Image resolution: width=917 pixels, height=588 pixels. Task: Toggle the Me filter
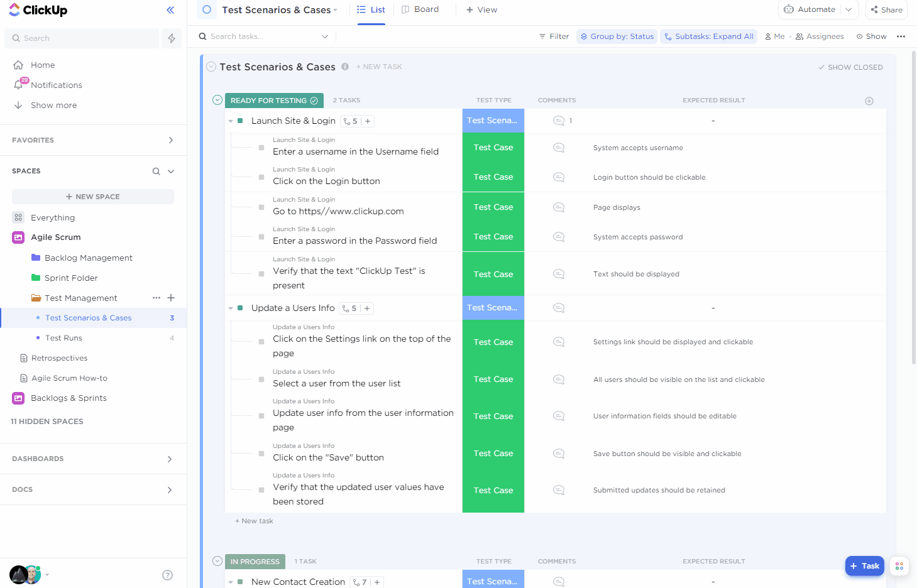pos(775,36)
